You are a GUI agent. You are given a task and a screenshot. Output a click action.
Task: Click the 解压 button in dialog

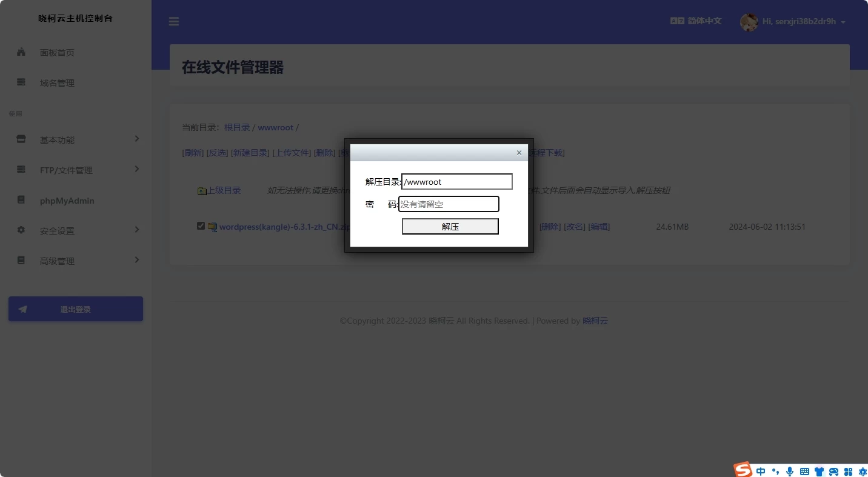[450, 227]
